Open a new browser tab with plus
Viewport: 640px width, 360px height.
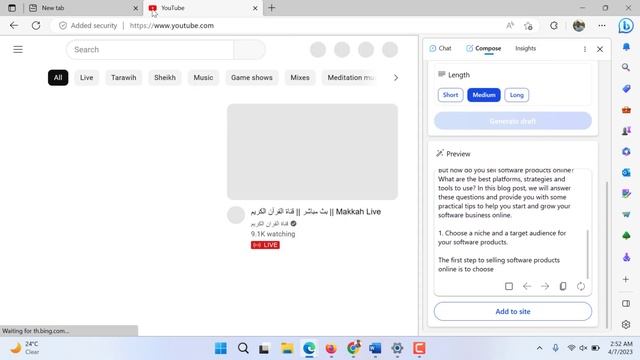pos(271,8)
